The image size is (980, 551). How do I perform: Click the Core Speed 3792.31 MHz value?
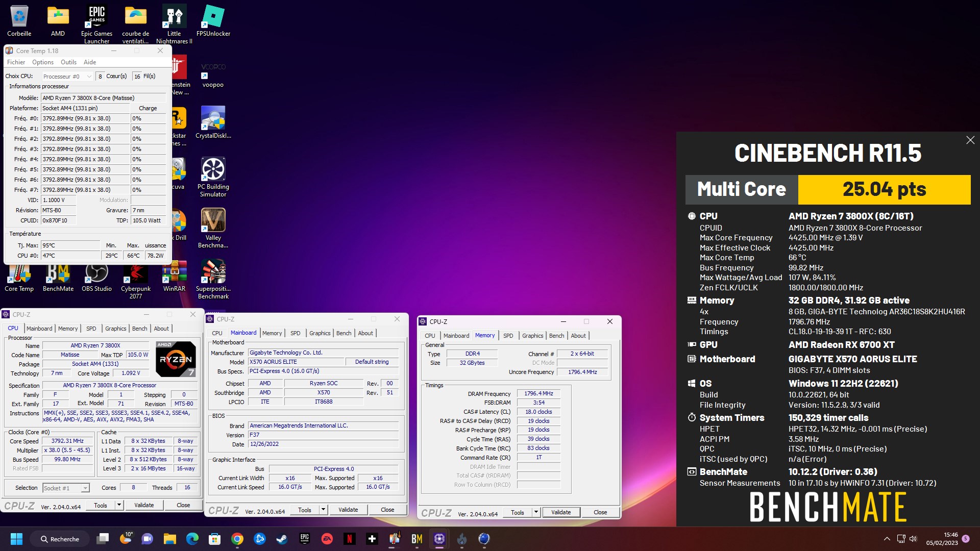(x=67, y=441)
